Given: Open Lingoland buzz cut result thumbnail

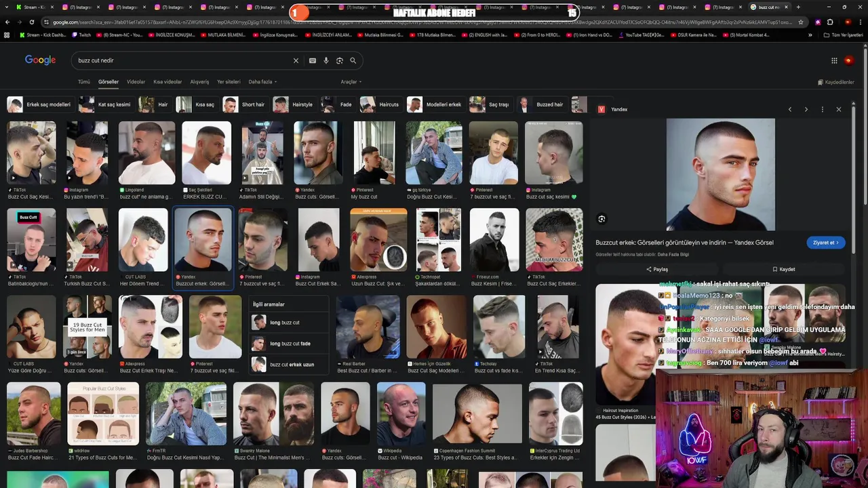Looking at the screenshot, I should 146,153.
